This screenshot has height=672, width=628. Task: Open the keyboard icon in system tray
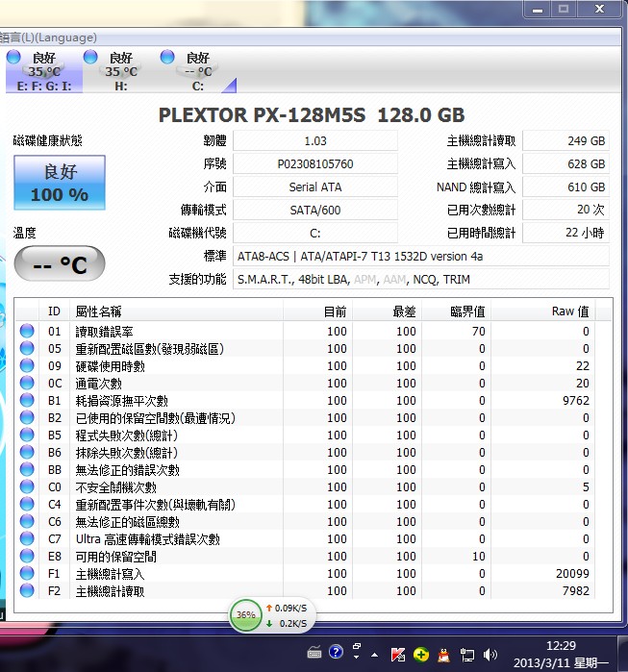pos(314,653)
